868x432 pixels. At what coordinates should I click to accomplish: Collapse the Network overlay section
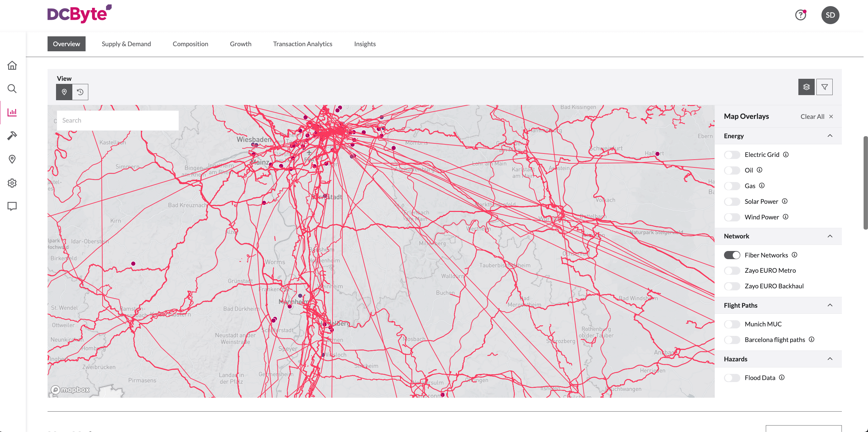pyautogui.click(x=830, y=236)
